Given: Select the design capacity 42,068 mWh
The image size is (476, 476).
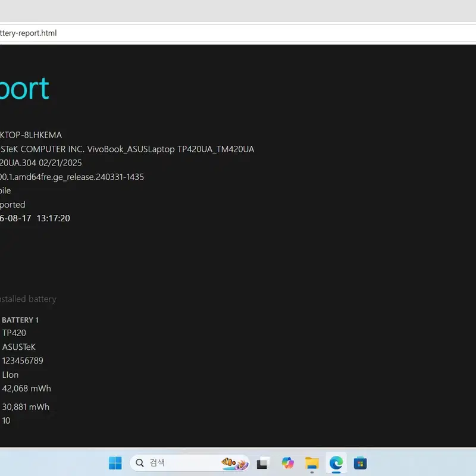Looking at the screenshot, I should [x=27, y=389].
